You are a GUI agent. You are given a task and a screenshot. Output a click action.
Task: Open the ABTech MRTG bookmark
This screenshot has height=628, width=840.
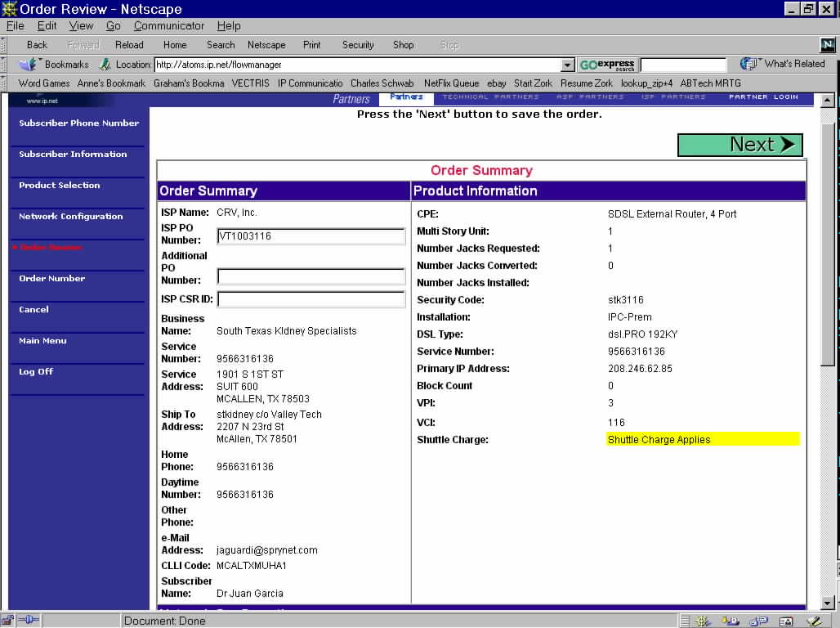[710, 83]
